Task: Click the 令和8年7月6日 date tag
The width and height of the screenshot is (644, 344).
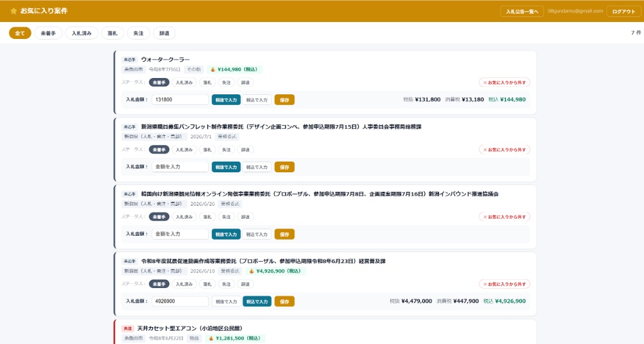Action: pyautogui.click(x=164, y=69)
